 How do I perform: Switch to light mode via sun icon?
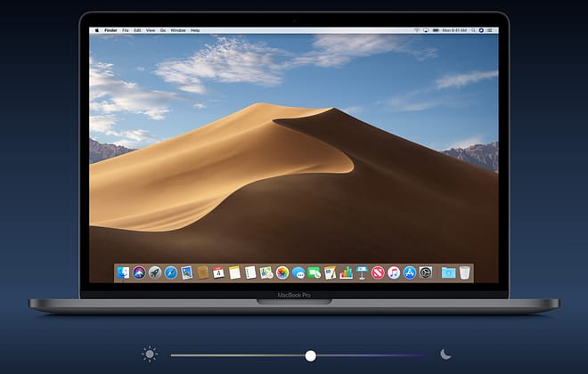click(x=149, y=354)
